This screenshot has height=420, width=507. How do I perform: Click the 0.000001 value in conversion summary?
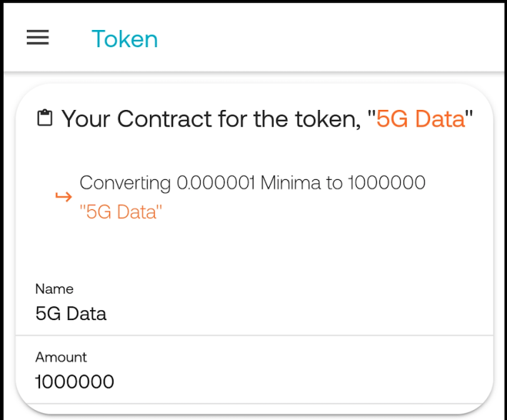tap(216, 182)
